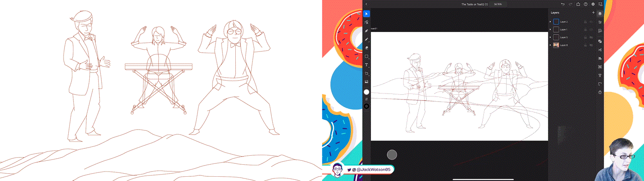Expand Layer 1 disclosure triangle
Viewport: 644px width, 181px height.
tap(550, 29)
